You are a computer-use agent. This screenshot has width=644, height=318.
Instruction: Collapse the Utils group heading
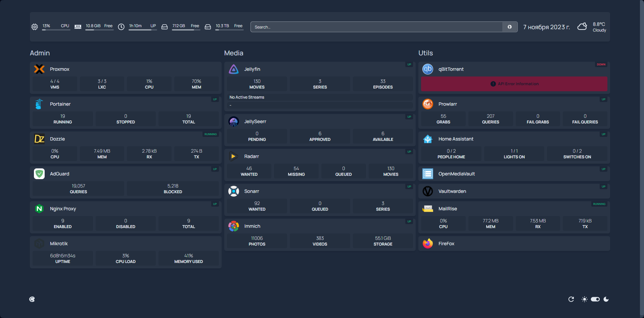[x=425, y=53]
